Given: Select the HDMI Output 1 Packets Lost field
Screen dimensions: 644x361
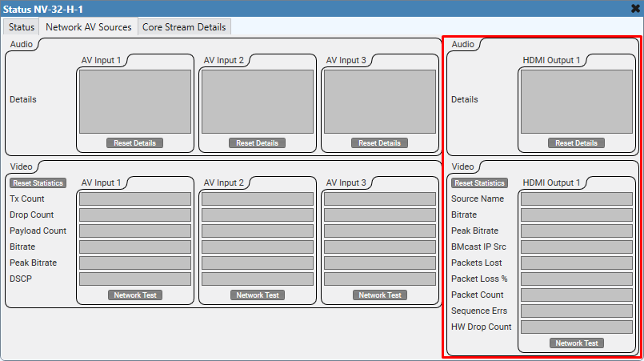Looking at the screenshot, I should [x=576, y=263].
